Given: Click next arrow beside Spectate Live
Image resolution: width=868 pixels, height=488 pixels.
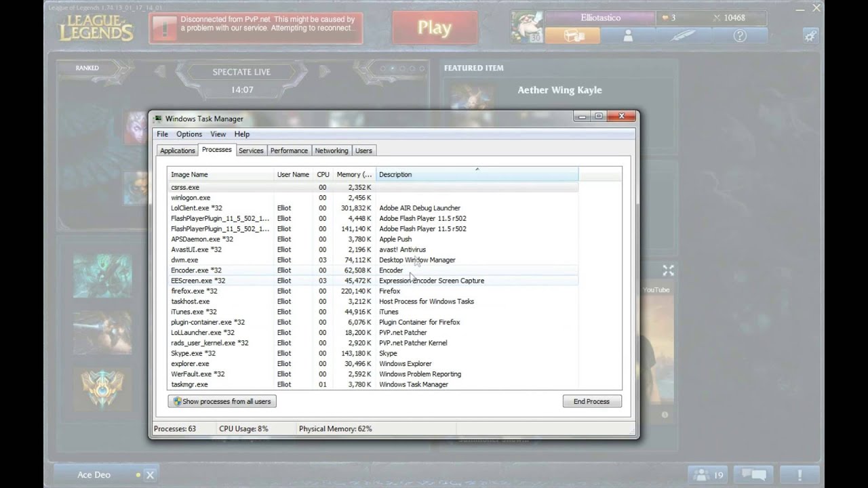Looking at the screenshot, I should (x=323, y=70).
